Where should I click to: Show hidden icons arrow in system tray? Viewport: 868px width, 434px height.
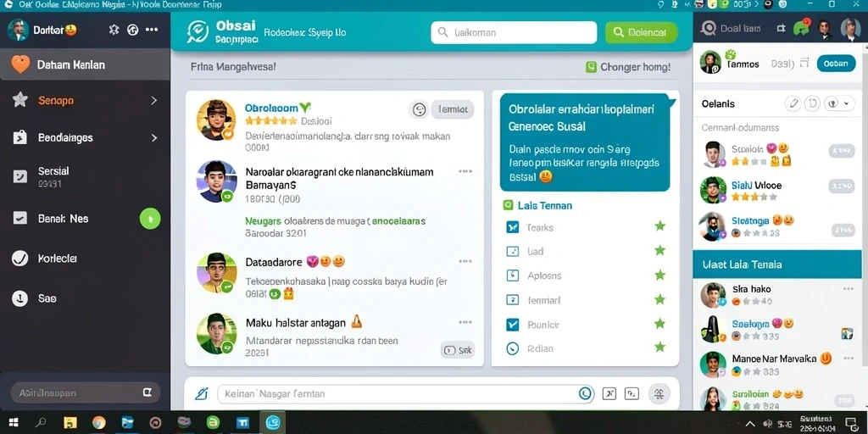[750, 424]
